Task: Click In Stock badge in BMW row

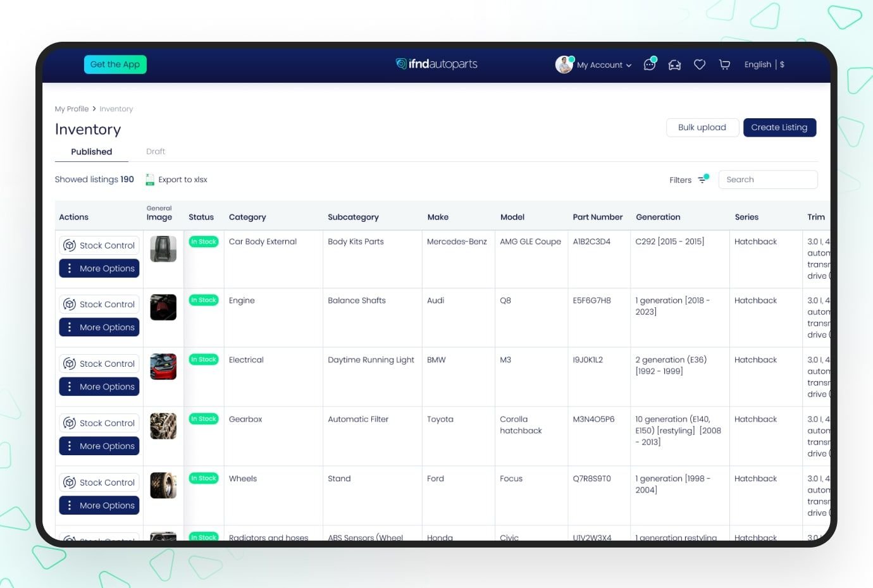Action: [204, 360]
